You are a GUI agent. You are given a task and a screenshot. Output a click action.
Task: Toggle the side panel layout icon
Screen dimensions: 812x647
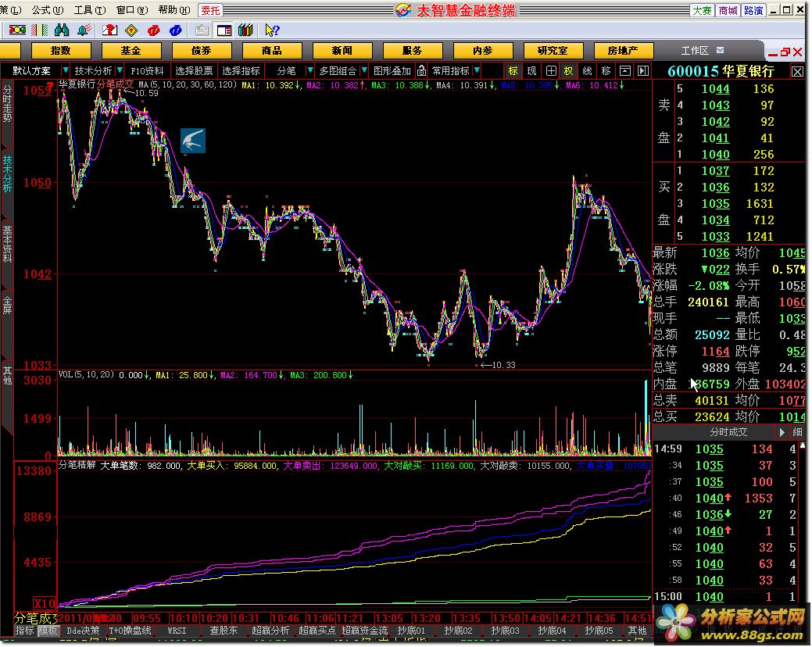[x=224, y=30]
